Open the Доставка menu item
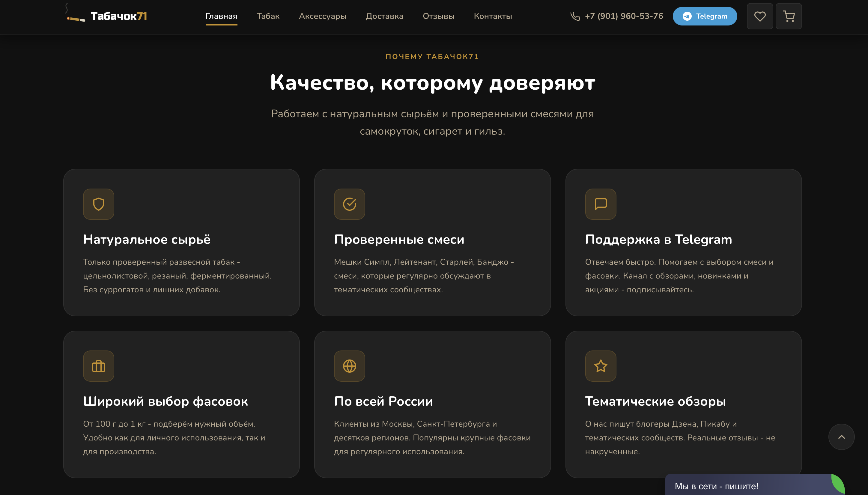The height and width of the screenshot is (495, 868). [x=384, y=16]
